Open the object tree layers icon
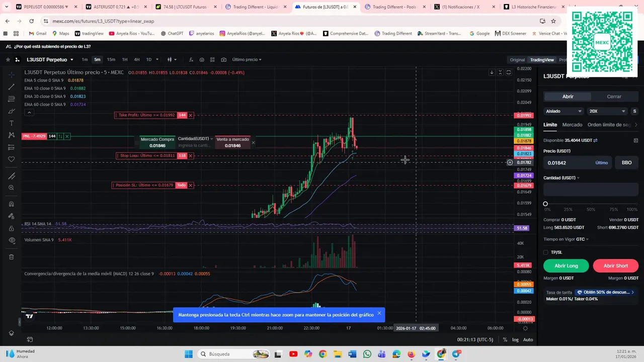Image resolution: width=644 pixels, height=362 pixels. coord(12,333)
